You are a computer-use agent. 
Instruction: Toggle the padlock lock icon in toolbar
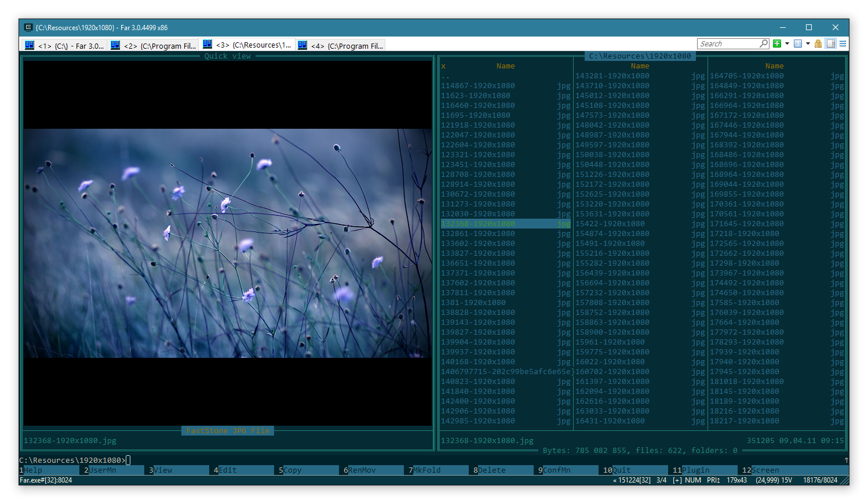(x=818, y=43)
